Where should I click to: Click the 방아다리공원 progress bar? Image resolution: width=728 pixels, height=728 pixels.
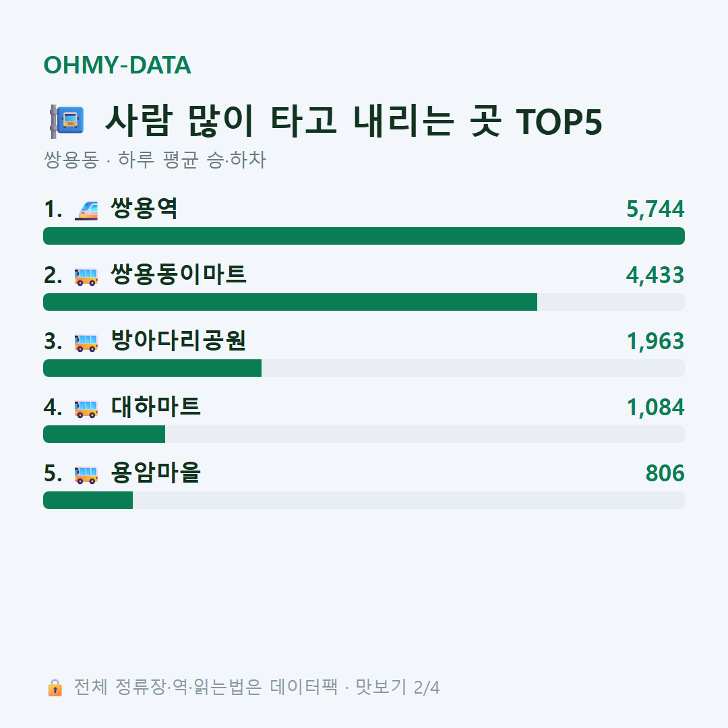point(364,368)
